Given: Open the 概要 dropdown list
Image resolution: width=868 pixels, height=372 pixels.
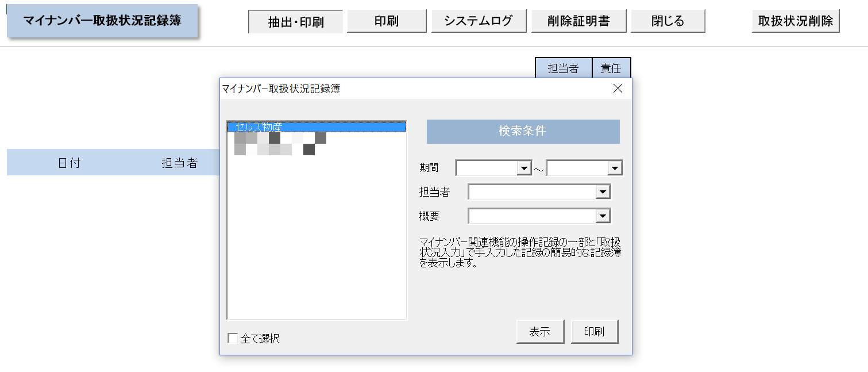Looking at the screenshot, I should point(602,216).
